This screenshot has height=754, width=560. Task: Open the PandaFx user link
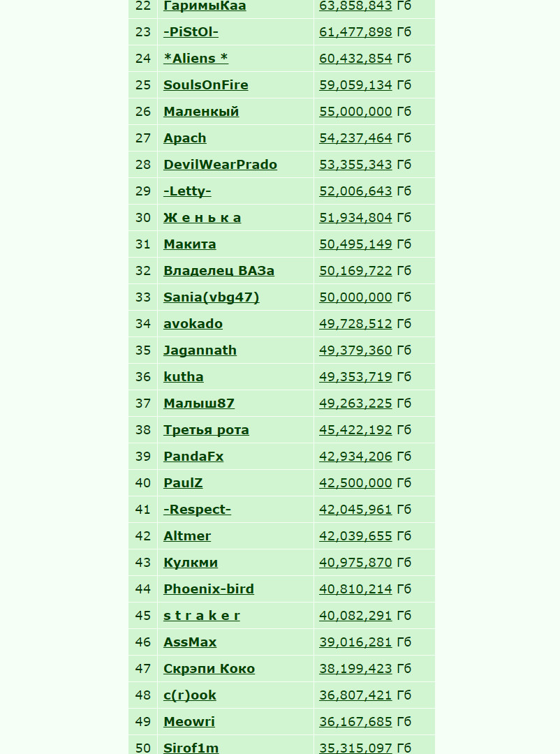[x=193, y=457]
